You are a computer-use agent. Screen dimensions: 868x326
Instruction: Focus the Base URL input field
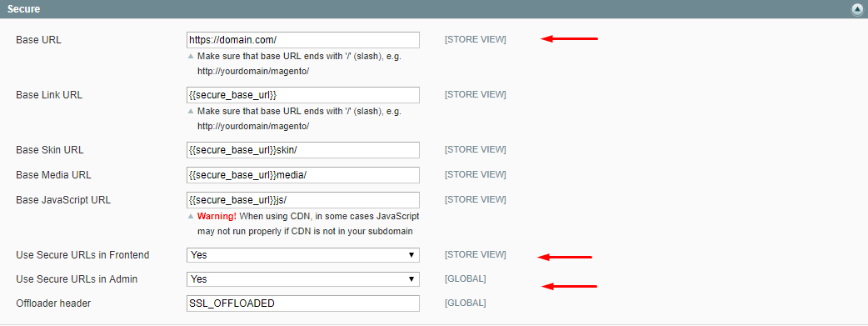pyautogui.click(x=303, y=40)
